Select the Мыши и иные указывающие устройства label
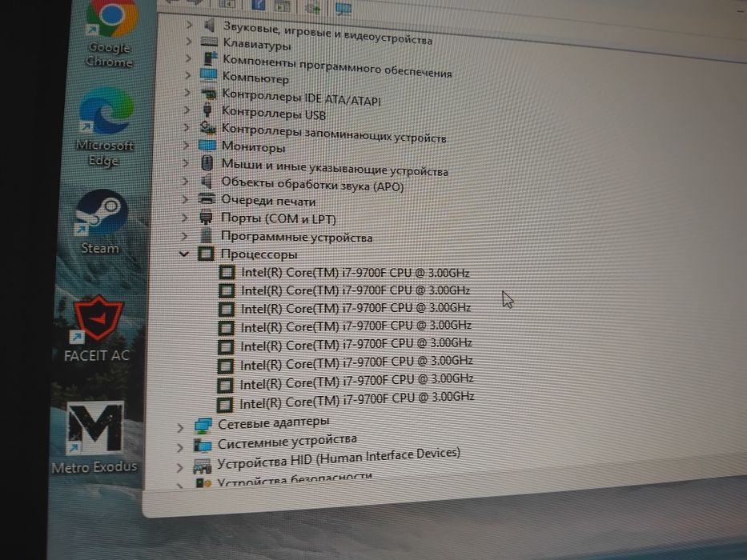This screenshot has width=747, height=560. 335,167
